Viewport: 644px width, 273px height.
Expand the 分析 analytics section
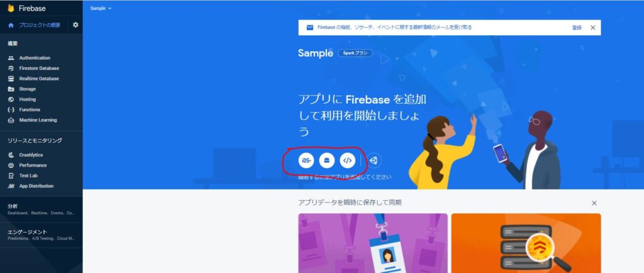41,209
